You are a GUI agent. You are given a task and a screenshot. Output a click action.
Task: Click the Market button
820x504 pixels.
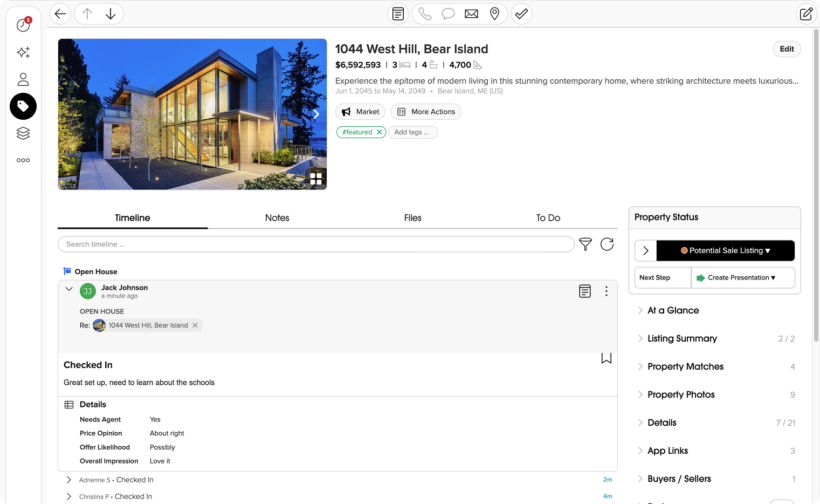coord(360,112)
